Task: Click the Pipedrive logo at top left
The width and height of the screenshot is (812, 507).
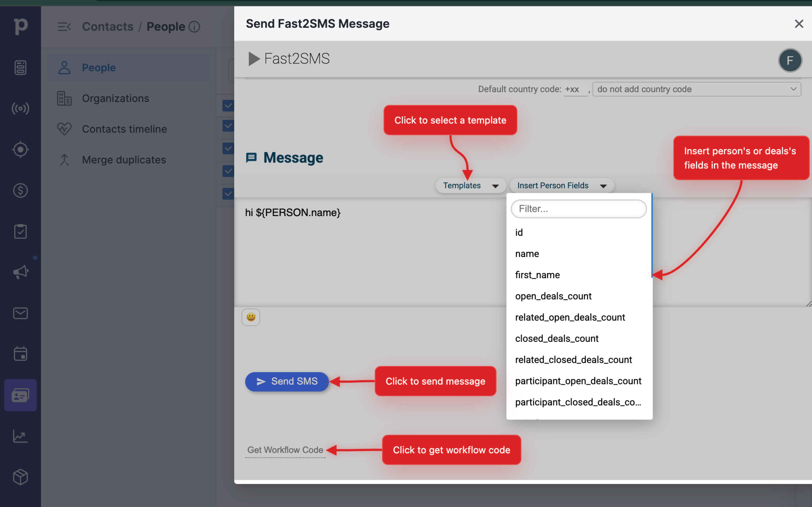Action: pos(20,26)
